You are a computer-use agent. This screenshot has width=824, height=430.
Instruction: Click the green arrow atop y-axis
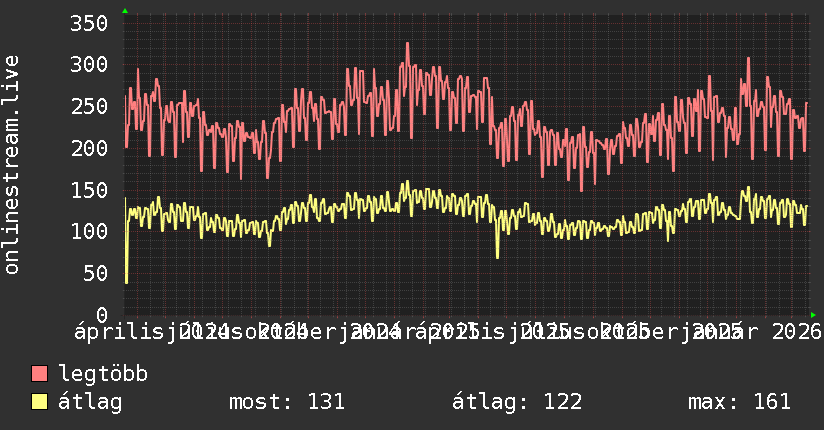click(x=125, y=11)
